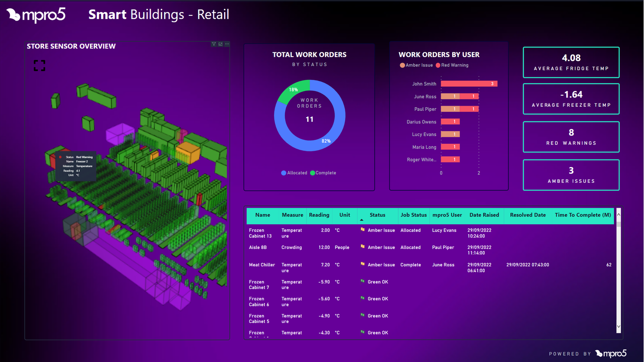Click the Red Warnings KPI card

[x=571, y=137]
